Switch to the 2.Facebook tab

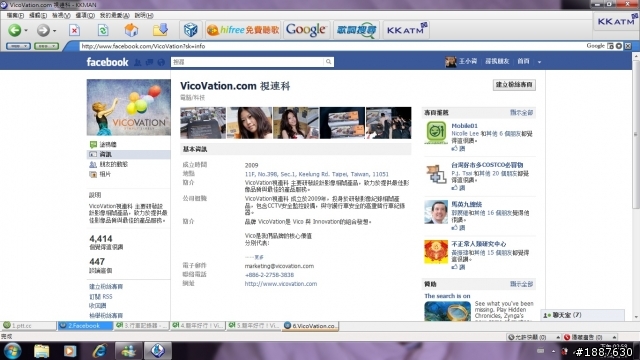pos(84,326)
